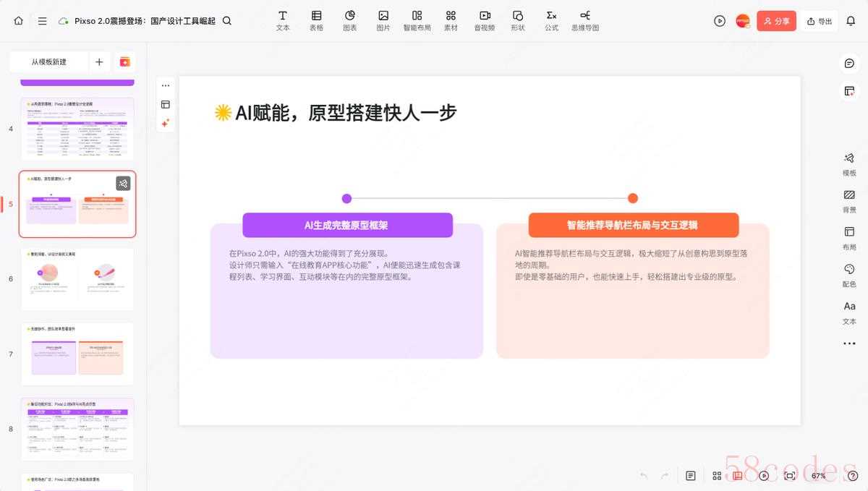
Task: Select slide 8 thumbnail
Action: click(x=77, y=429)
